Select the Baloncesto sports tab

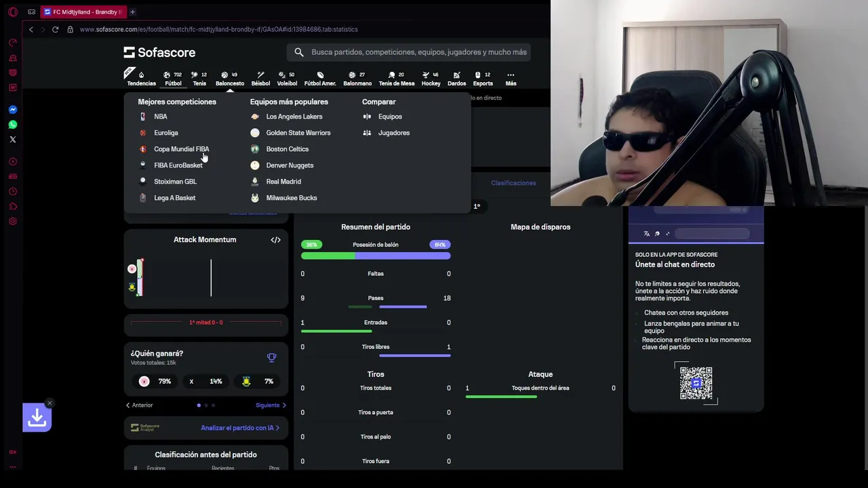pyautogui.click(x=230, y=79)
